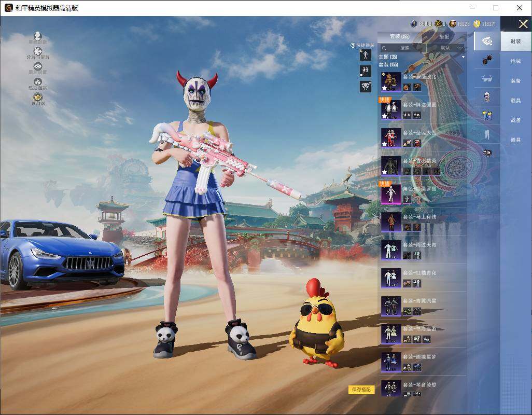Select the first quick-change character slot

pos(366,54)
